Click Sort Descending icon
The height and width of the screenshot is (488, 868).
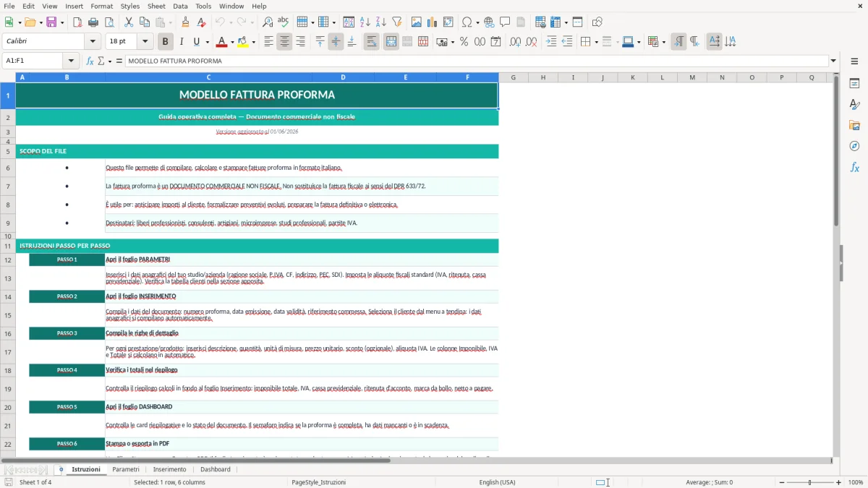(380, 22)
